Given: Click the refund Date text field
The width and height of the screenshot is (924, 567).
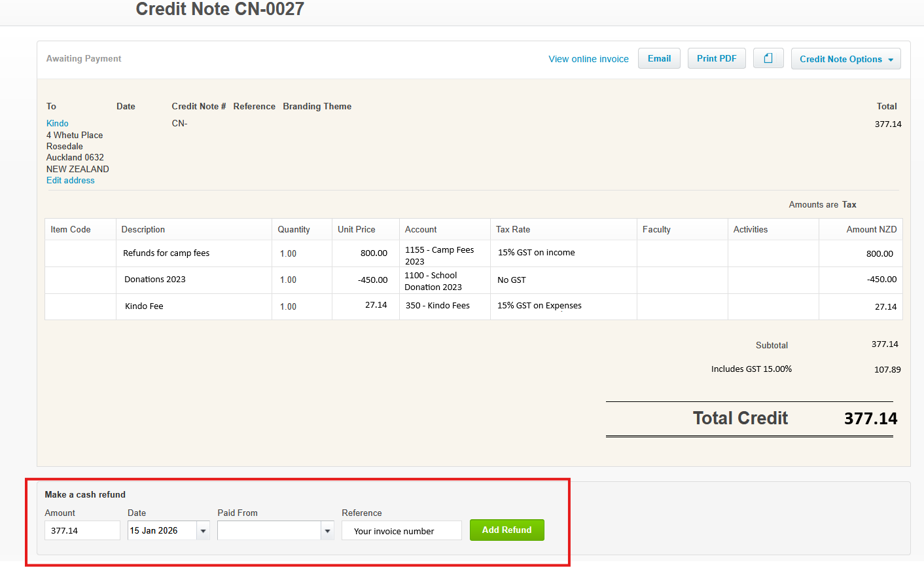Looking at the screenshot, I should coord(162,530).
